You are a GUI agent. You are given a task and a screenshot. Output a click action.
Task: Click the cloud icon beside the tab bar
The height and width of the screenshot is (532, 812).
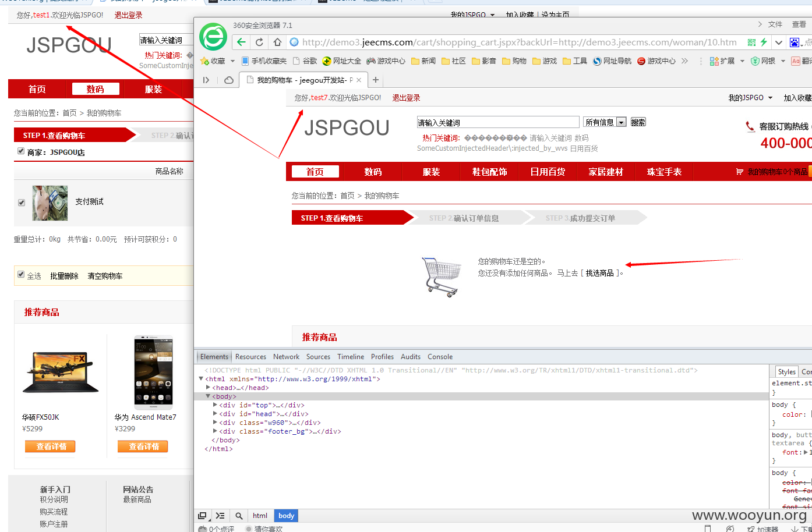(229, 80)
